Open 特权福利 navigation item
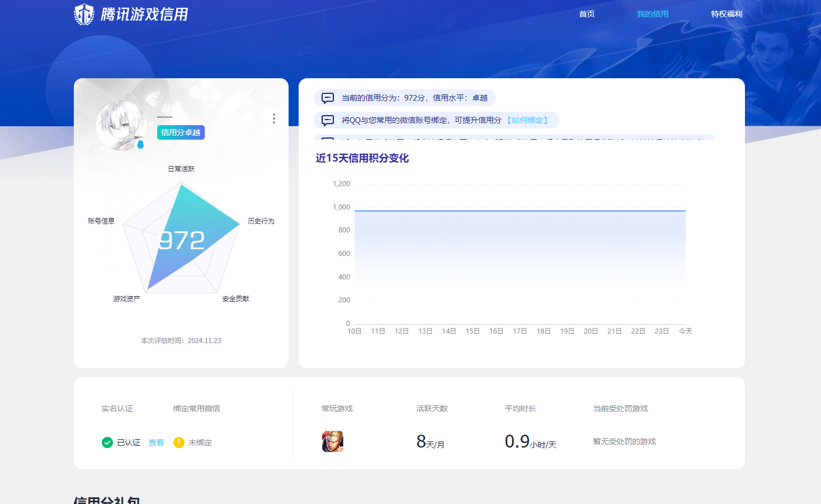Image resolution: width=821 pixels, height=504 pixels. [x=726, y=14]
